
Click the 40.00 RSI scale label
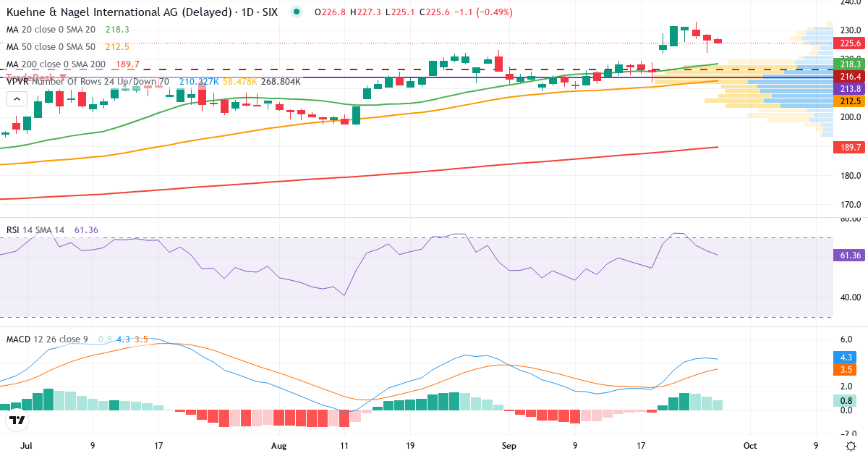click(x=849, y=297)
